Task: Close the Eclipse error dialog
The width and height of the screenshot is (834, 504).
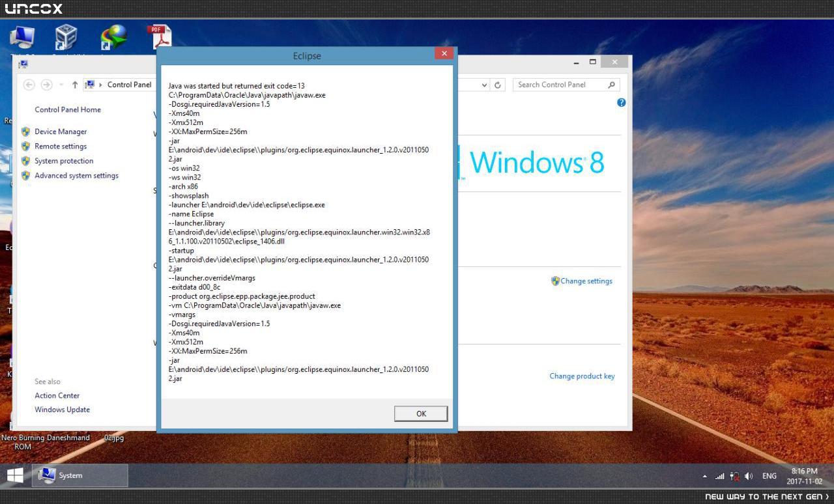Action: pos(444,54)
